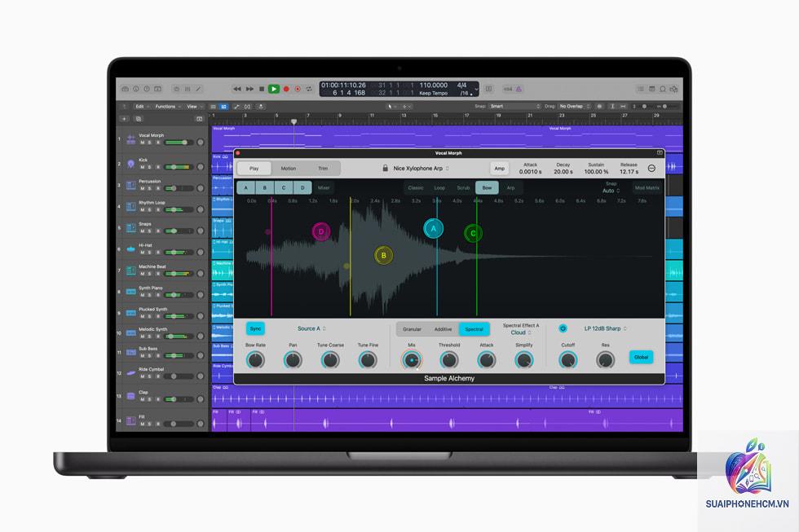Solo the Percussion track

[x=150, y=188]
